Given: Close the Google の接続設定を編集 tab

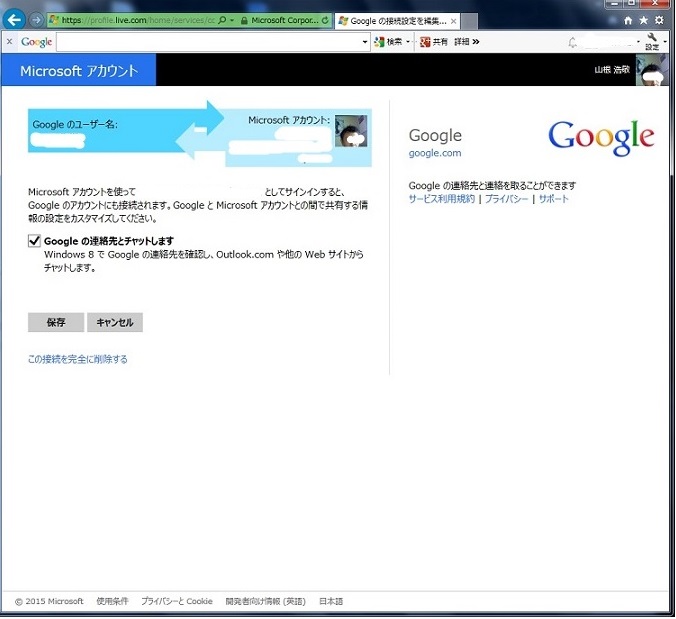Looking at the screenshot, I should 453,21.
